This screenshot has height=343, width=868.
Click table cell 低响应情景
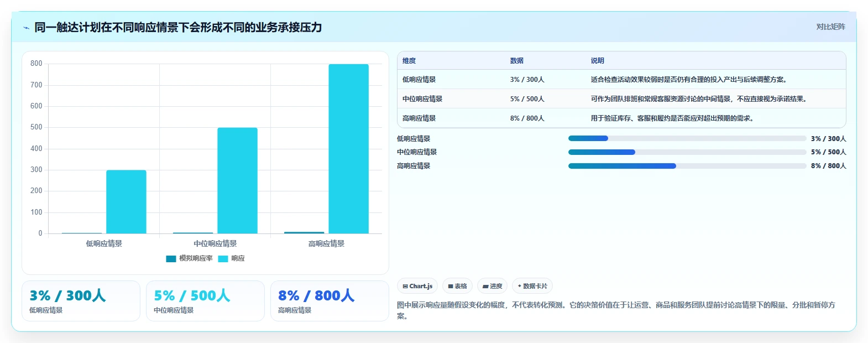point(419,80)
